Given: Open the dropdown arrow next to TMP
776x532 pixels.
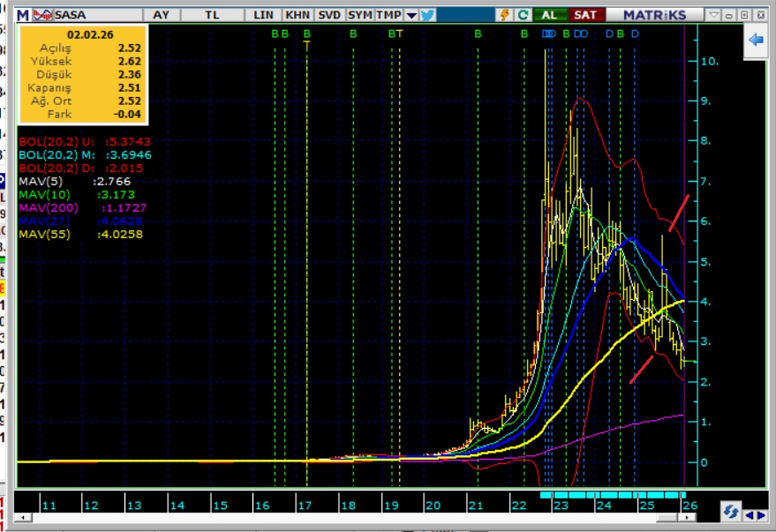Looking at the screenshot, I should click(x=411, y=15).
